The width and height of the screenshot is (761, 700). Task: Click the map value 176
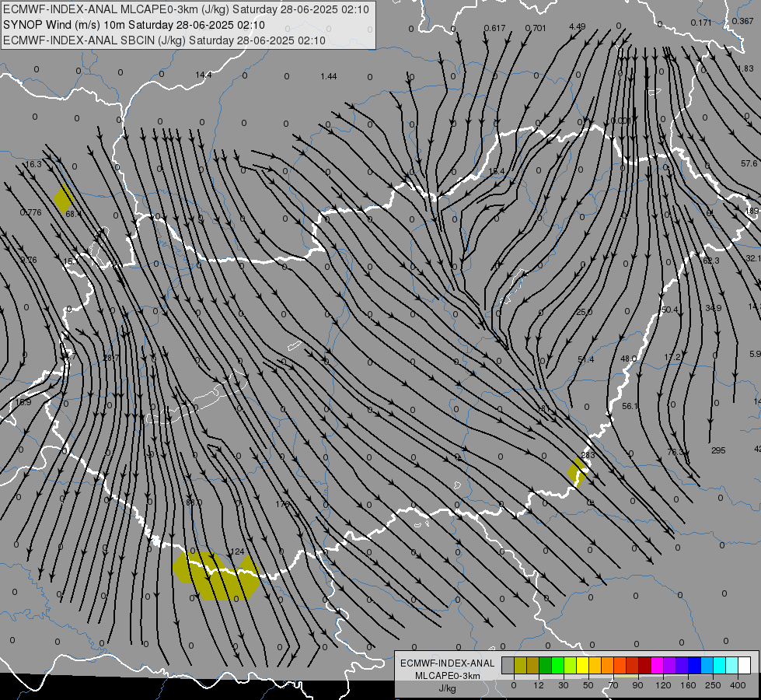coord(282,504)
